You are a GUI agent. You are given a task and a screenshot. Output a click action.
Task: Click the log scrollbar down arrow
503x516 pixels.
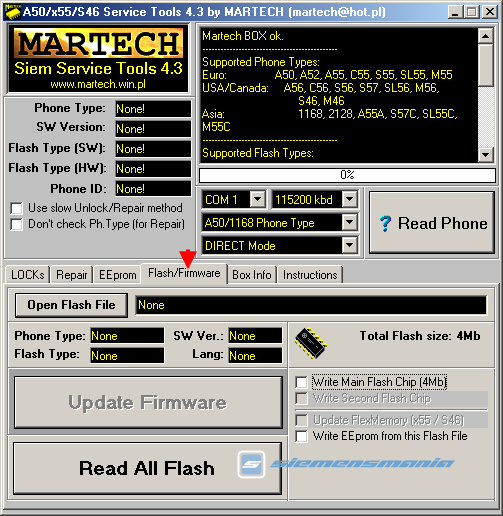click(486, 154)
